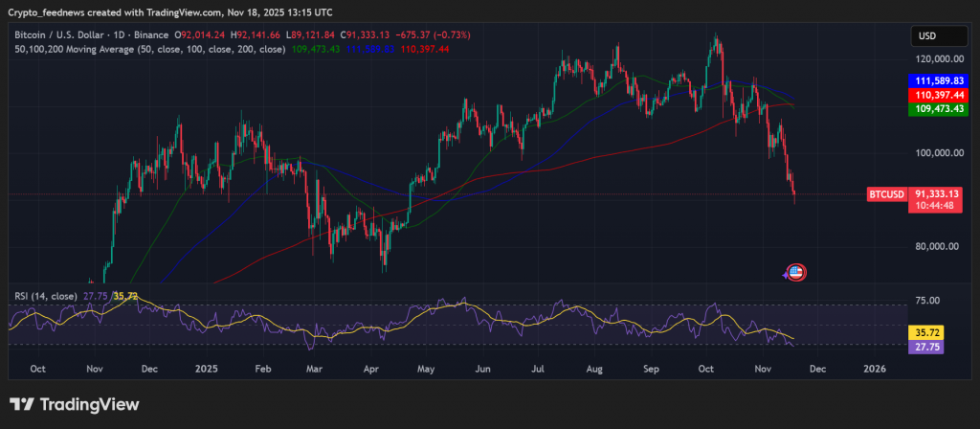Click the purple RSI value 27.75 label

924,349
